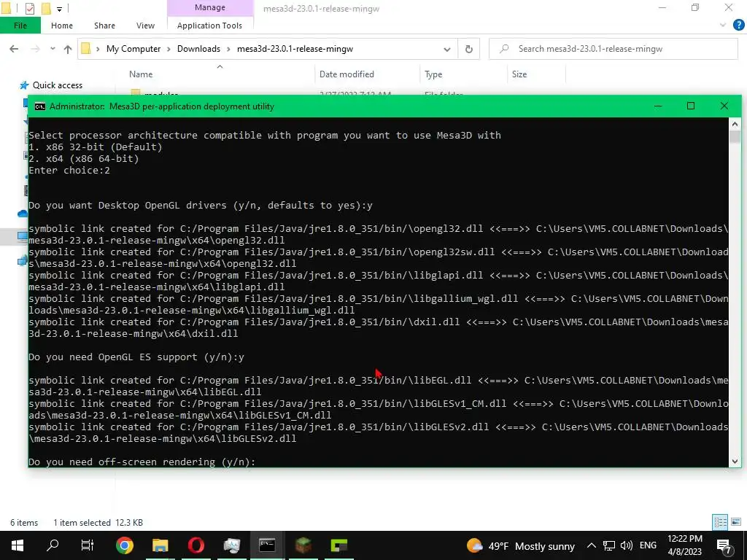This screenshot has width=747, height=560.
Task: Open volume control tray icon
Action: pyautogui.click(x=627, y=545)
